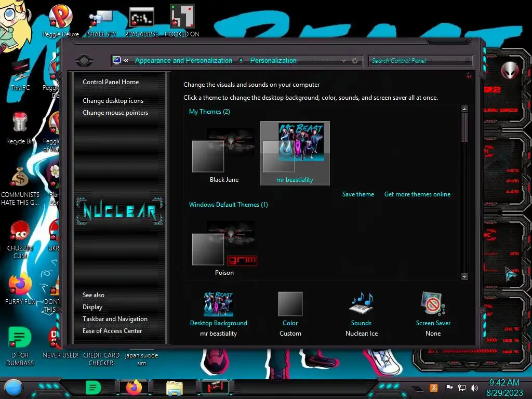Viewport: 532px width, 399px height.
Task: Click Change mouse pointers link
Action: (115, 113)
